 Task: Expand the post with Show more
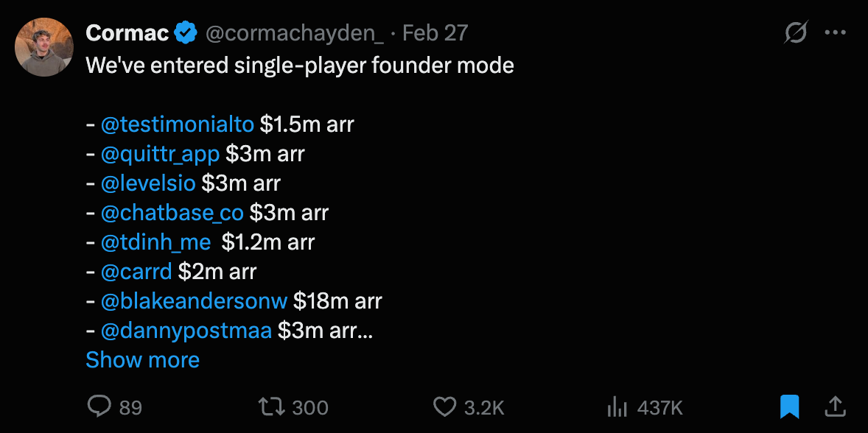[x=142, y=360]
